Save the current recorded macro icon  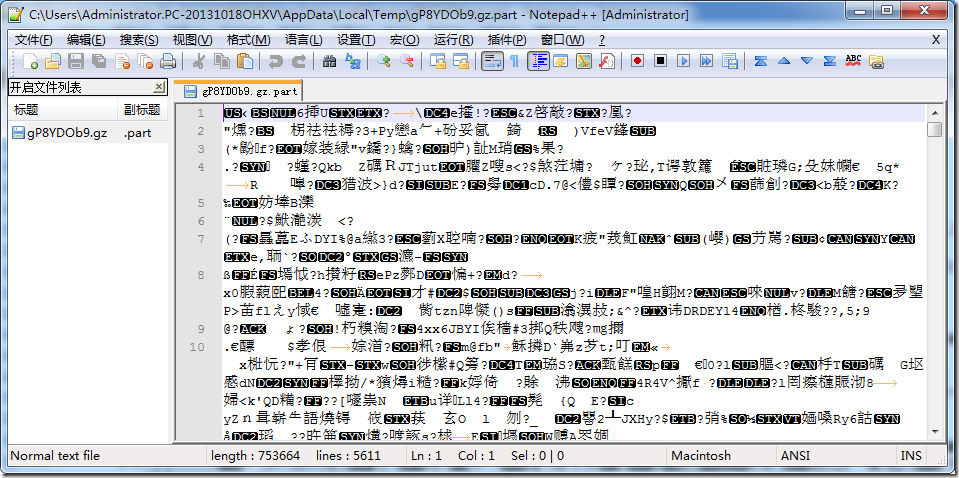click(730, 61)
